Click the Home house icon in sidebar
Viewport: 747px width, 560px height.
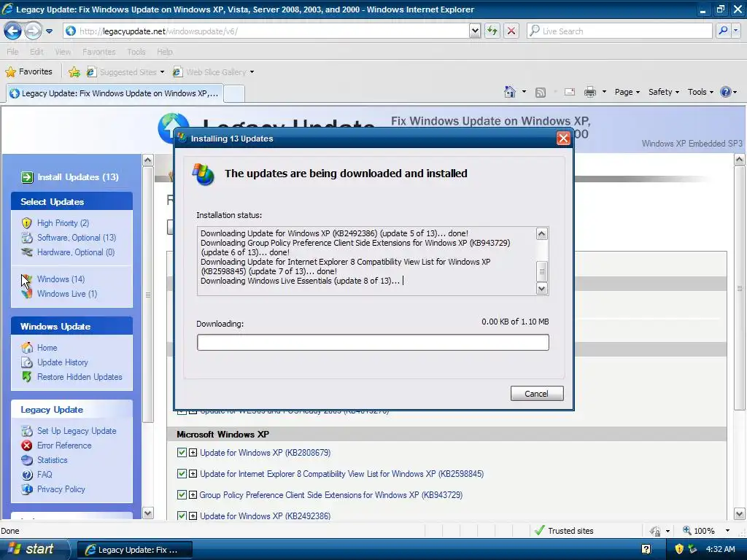(27, 348)
